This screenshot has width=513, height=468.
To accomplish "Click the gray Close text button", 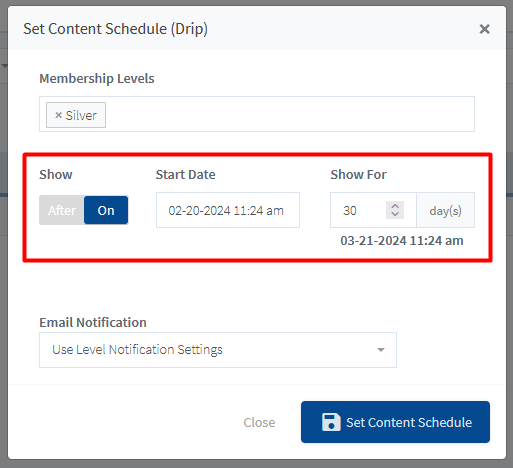I will coord(259,422).
